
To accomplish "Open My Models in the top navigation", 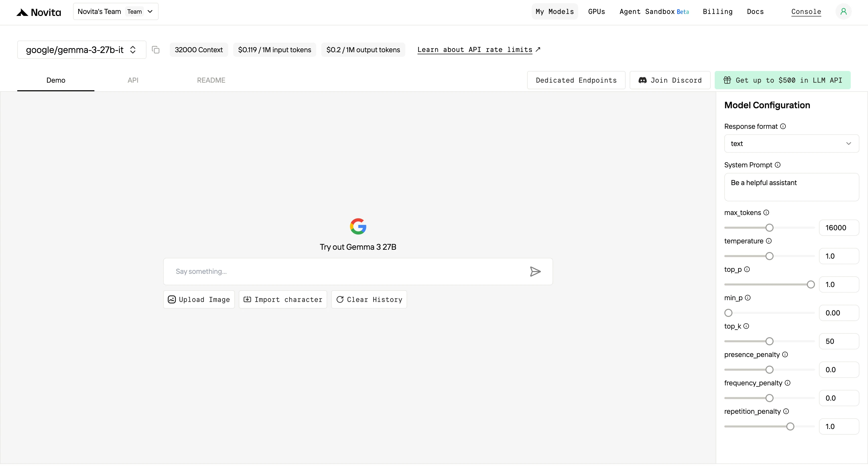I will click(x=555, y=12).
